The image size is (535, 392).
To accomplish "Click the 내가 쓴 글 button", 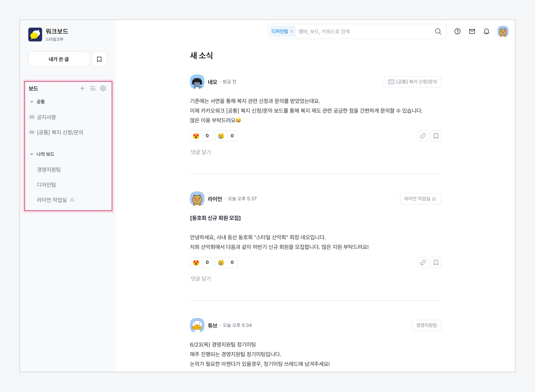I will coord(59,59).
